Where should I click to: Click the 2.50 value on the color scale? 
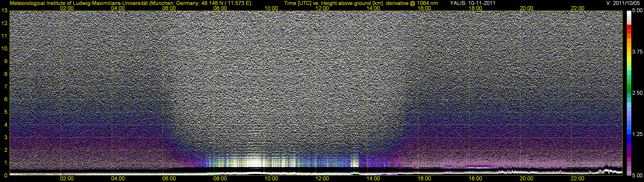pyautogui.click(x=637, y=93)
